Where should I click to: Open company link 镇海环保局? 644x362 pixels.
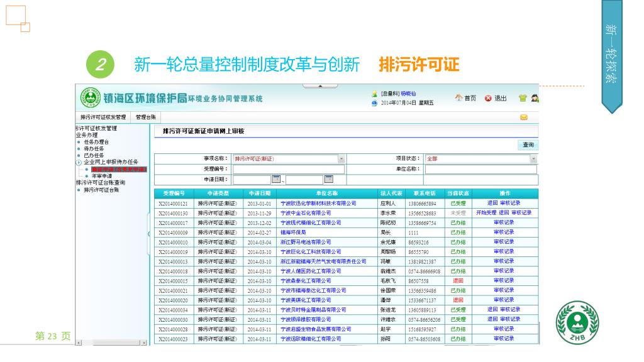[x=293, y=233]
